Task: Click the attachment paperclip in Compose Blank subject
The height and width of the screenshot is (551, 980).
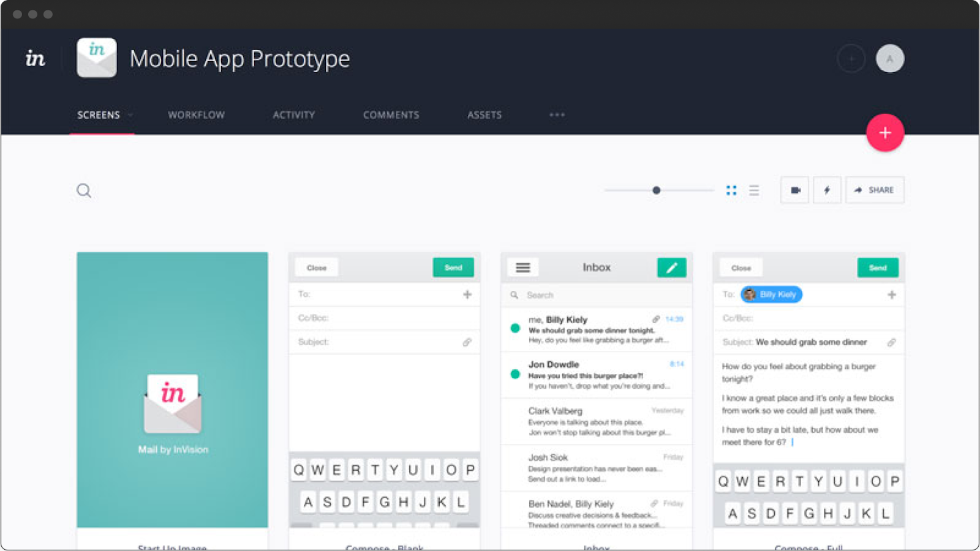Action: click(x=467, y=342)
